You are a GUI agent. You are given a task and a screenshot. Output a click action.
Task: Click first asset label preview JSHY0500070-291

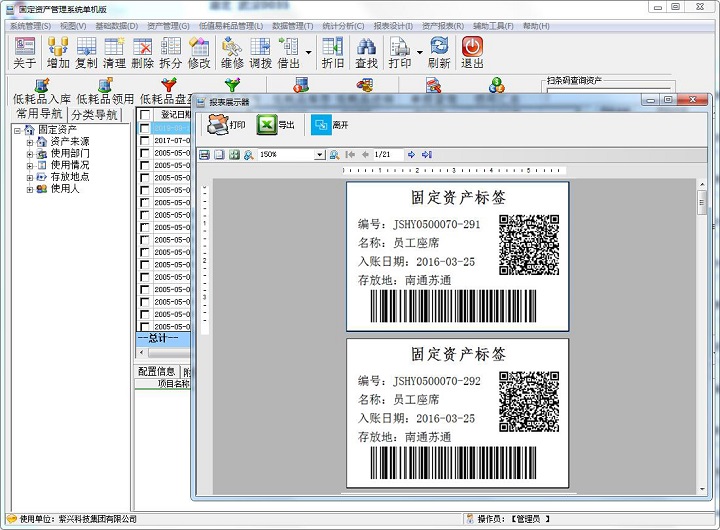(x=457, y=256)
